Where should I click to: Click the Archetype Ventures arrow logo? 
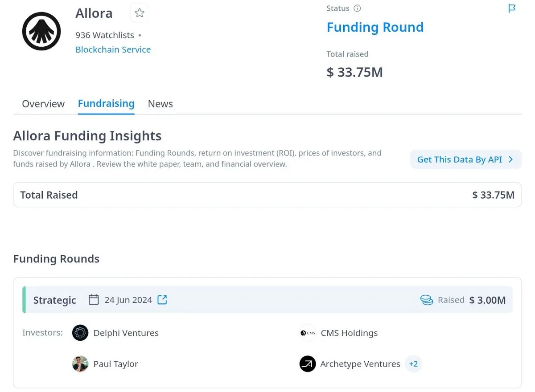tap(308, 364)
